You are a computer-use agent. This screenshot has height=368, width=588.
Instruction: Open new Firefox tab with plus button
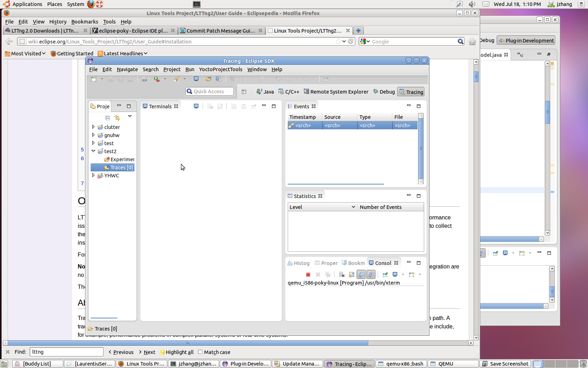(358, 30)
